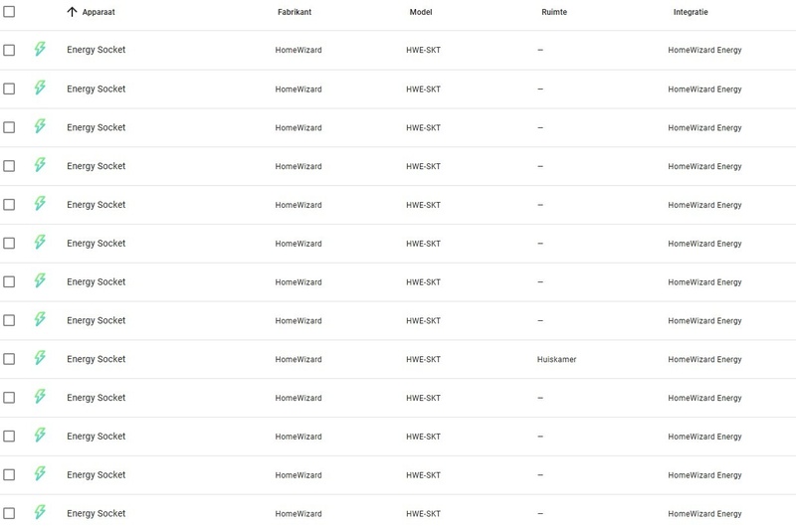This screenshot has width=796, height=532.
Task: Tick the select-all checkbox in the header
Action: (9, 12)
